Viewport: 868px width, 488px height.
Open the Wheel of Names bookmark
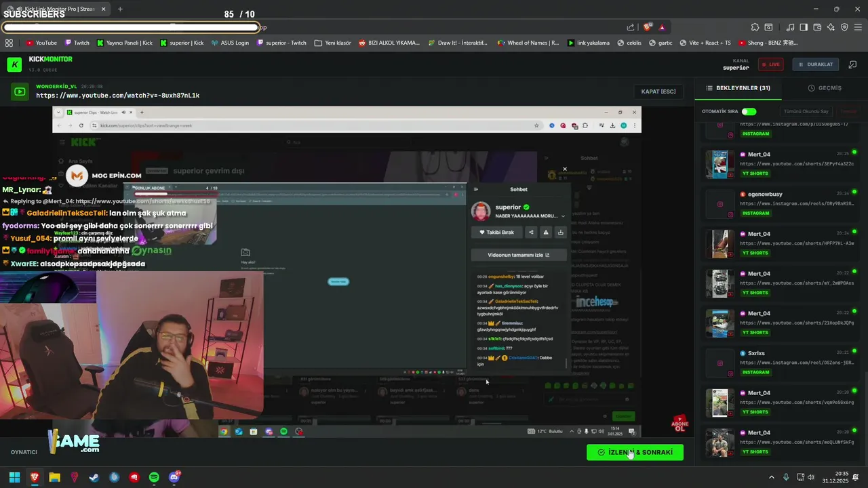point(528,43)
